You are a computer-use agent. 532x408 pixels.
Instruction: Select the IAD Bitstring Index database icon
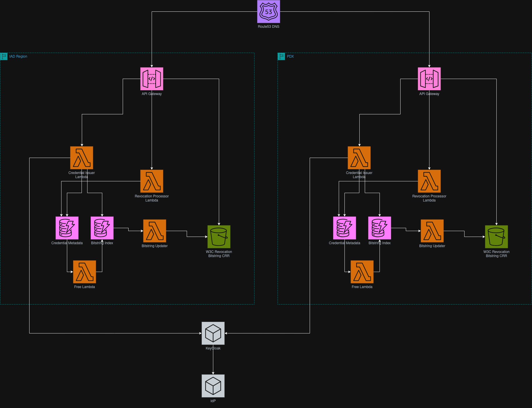coord(102,228)
